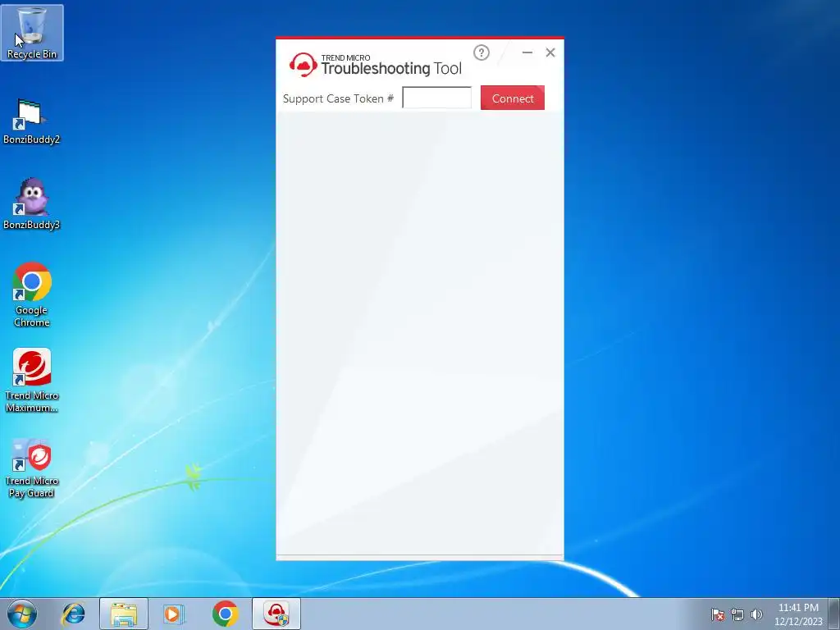The image size is (840, 630).
Task: Select the Trend Micro Maximum Security shortcut
Action: [32, 381]
